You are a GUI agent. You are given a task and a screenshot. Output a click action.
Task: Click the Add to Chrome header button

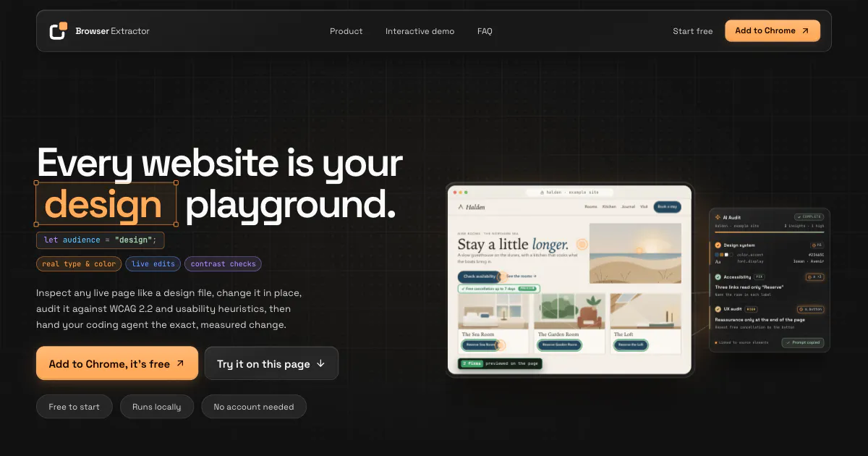pyautogui.click(x=773, y=30)
